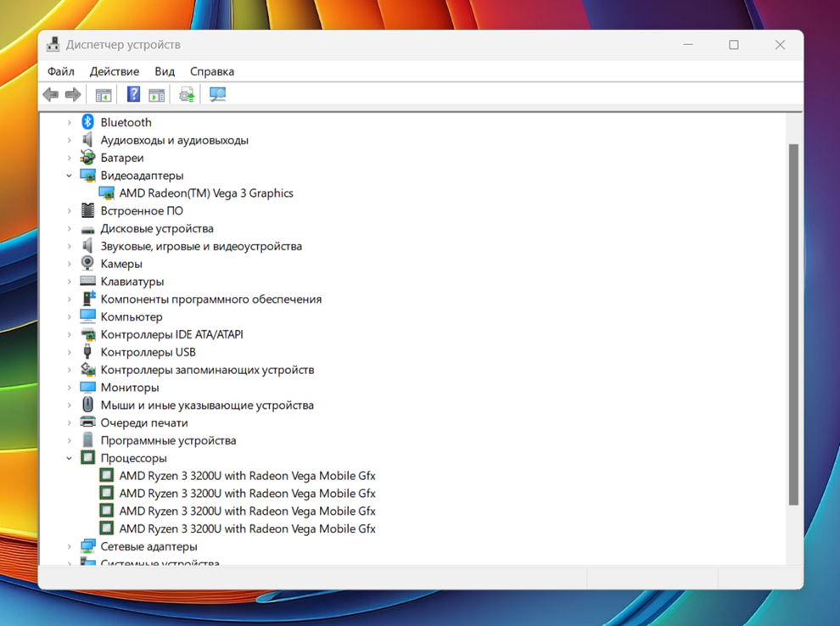Expand the Мониторы category

tap(70, 388)
